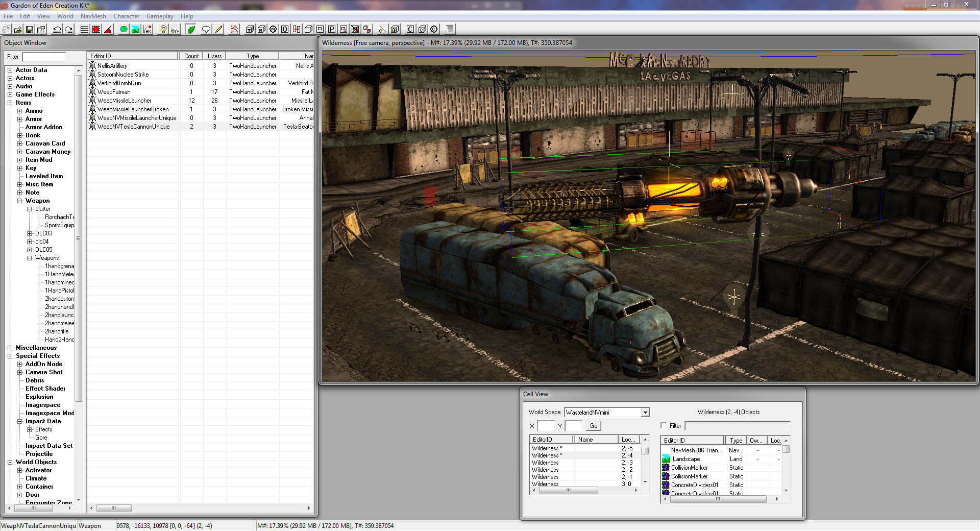Sort by Editor ID column in Object Window
This screenshot has width=980, height=531.
133,56
